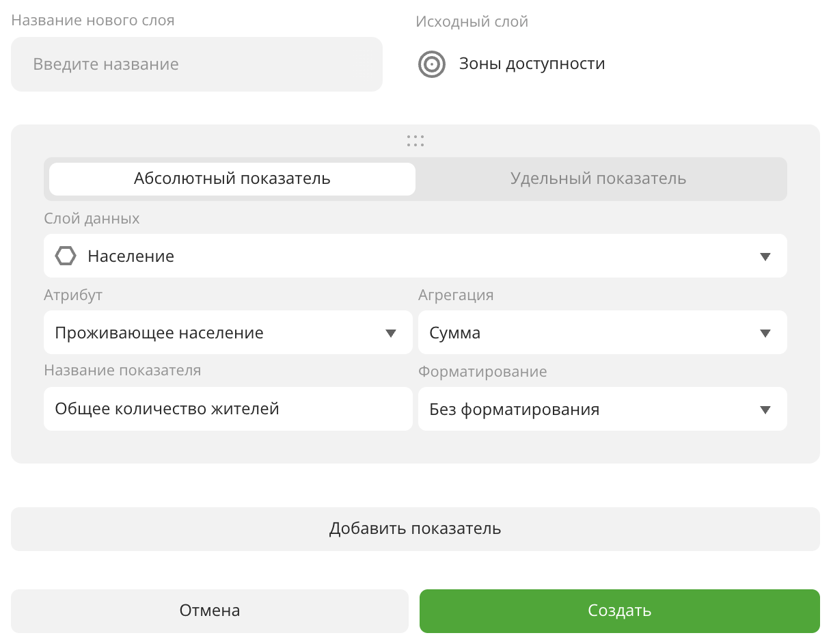This screenshot has height=644, width=831.
Task: Grab the dotted drag handle above the tabs
Action: (x=415, y=141)
